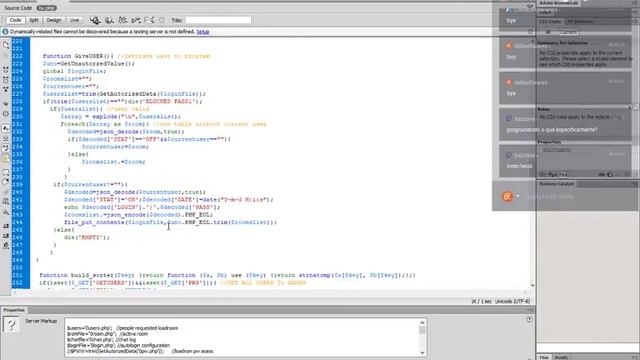This screenshot has width=640, height=360.
Task: Open the dropdown arrow beside orange chat logo
Action: (x=518, y=196)
